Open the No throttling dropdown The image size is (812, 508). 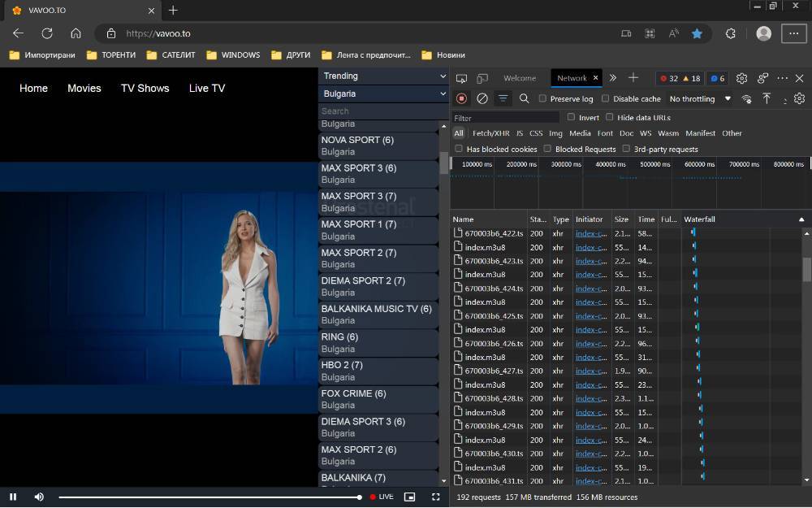700,98
